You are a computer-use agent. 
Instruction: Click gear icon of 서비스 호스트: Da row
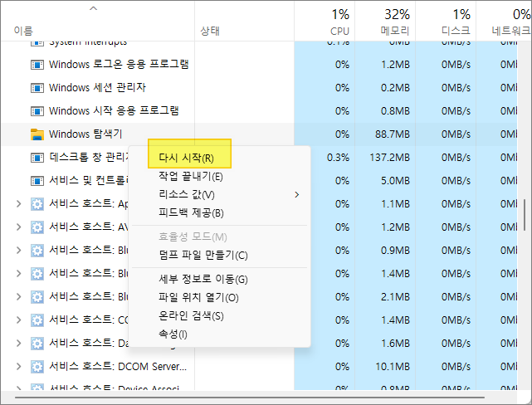(37, 344)
